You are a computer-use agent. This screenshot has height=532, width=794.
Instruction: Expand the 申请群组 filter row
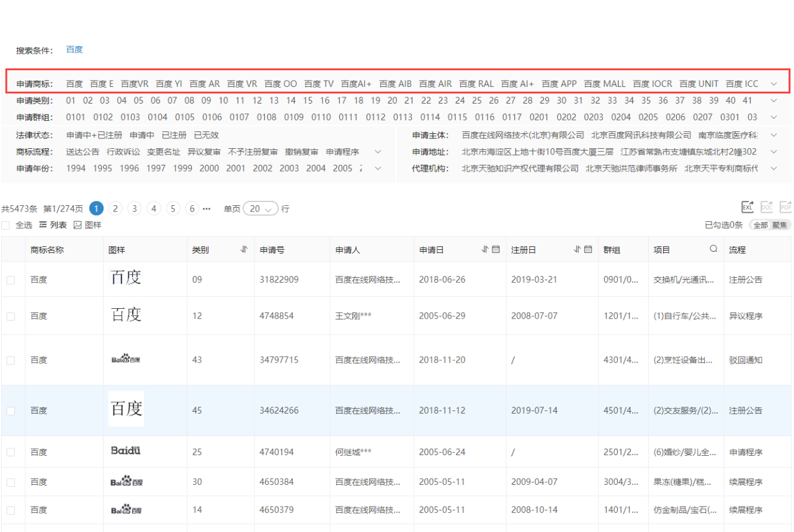[774, 117]
